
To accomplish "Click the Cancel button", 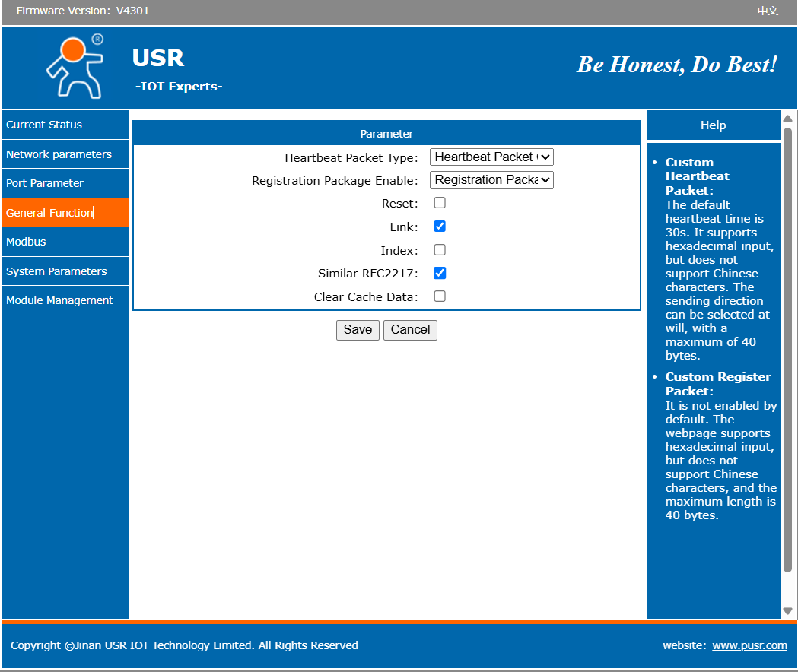I will click(410, 329).
